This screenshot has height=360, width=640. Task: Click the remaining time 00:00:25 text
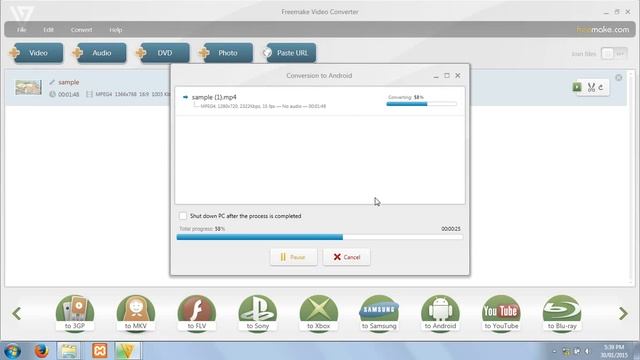point(451,229)
